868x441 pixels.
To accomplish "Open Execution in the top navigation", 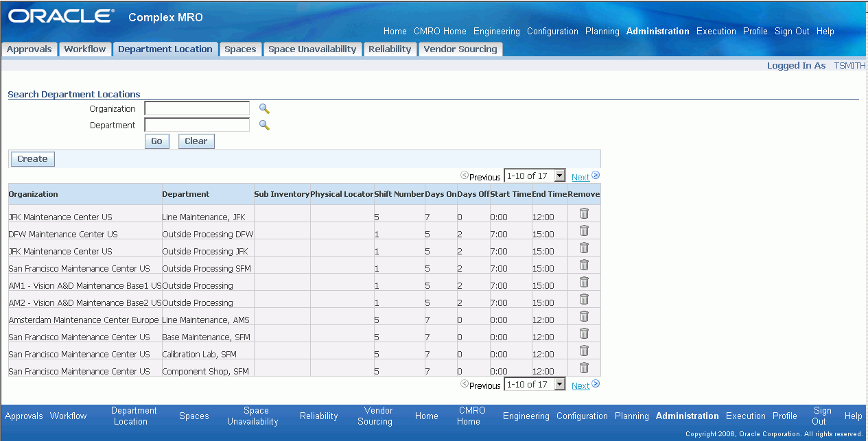I will [x=716, y=32].
